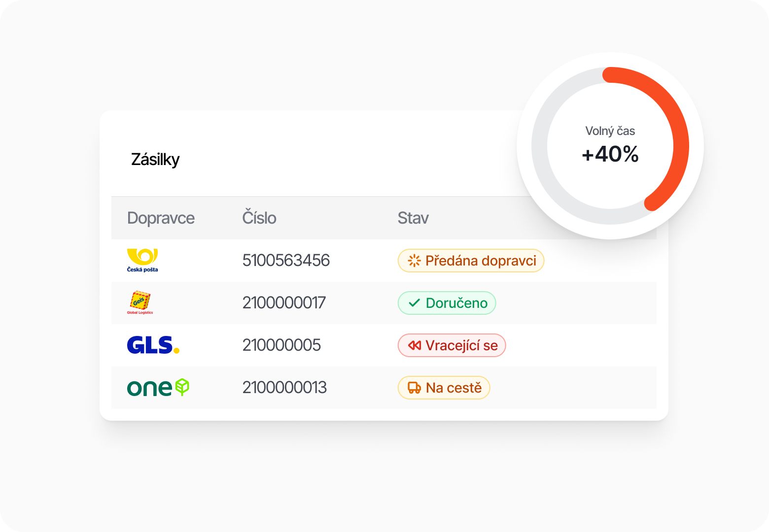This screenshot has height=532, width=769.
Task: Select shipment number 2100000013
Action: (x=284, y=387)
